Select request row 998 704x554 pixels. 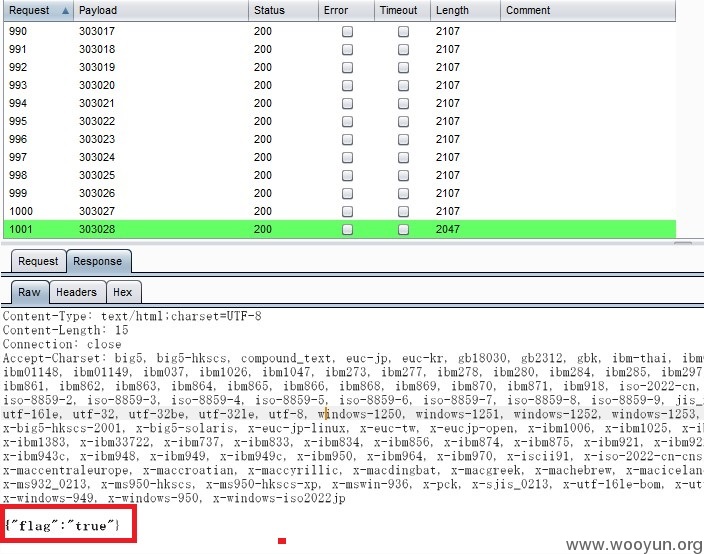click(x=339, y=175)
